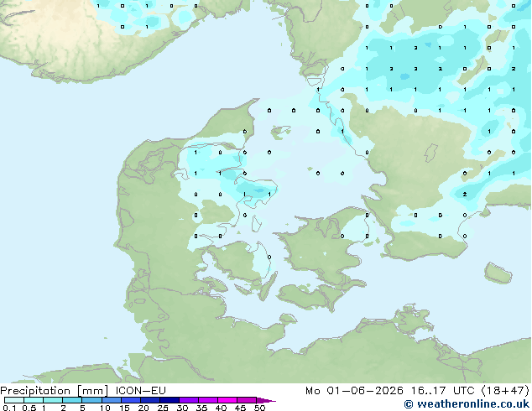Click the 0.1–0.5 mm legend color box
Viewport: 532px width, 411px height.
(14, 400)
